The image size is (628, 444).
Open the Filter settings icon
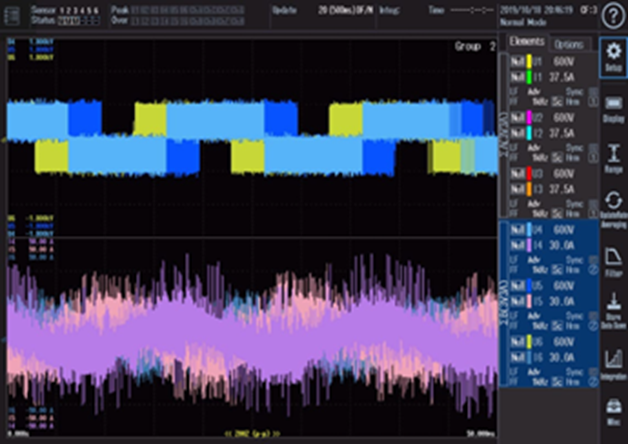click(612, 258)
